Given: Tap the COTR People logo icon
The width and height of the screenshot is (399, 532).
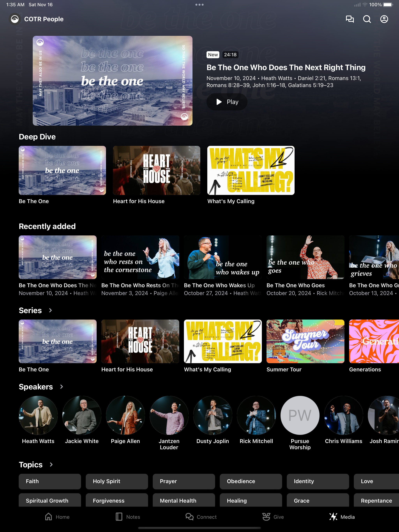Looking at the screenshot, I should (x=15, y=19).
